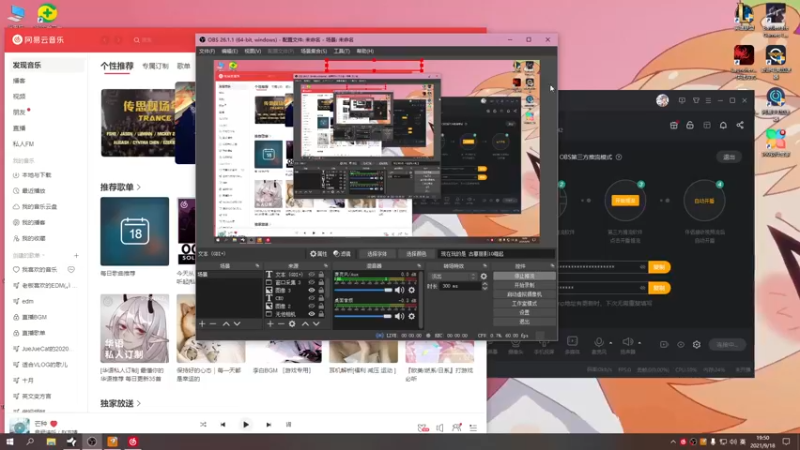Undock the 混音器 panel via header icon
This screenshot has width=800, height=450.
coord(419,266)
